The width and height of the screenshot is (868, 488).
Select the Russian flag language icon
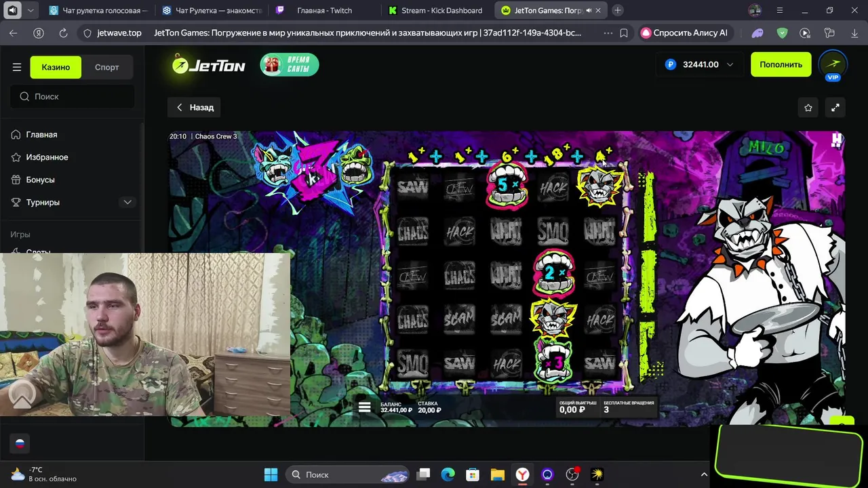click(x=20, y=444)
